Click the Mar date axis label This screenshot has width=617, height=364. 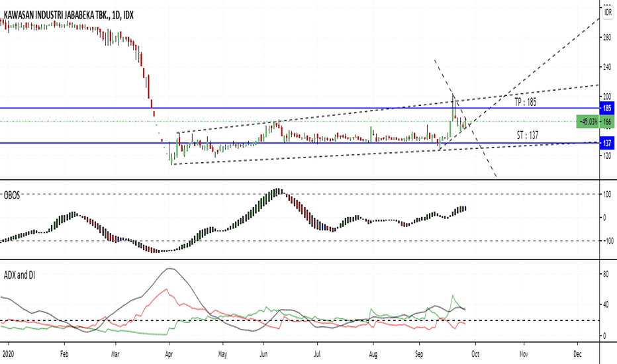point(115,354)
